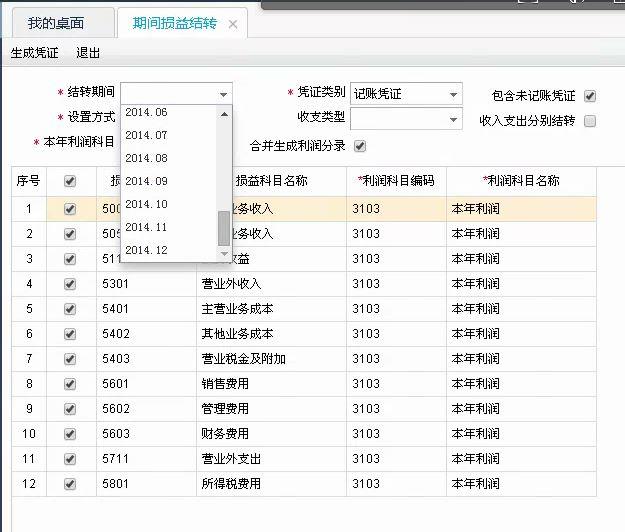Image resolution: width=625 pixels, height=532 pixels.
Task: Click 本年利润 in row 12
Action: tap(476, 484)
